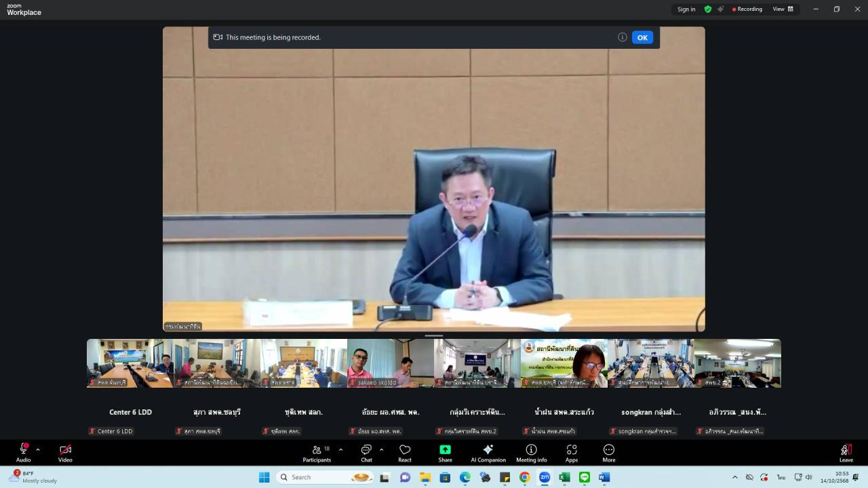Turn on camera with Video button
868x488 pixels.
point(65,453)
